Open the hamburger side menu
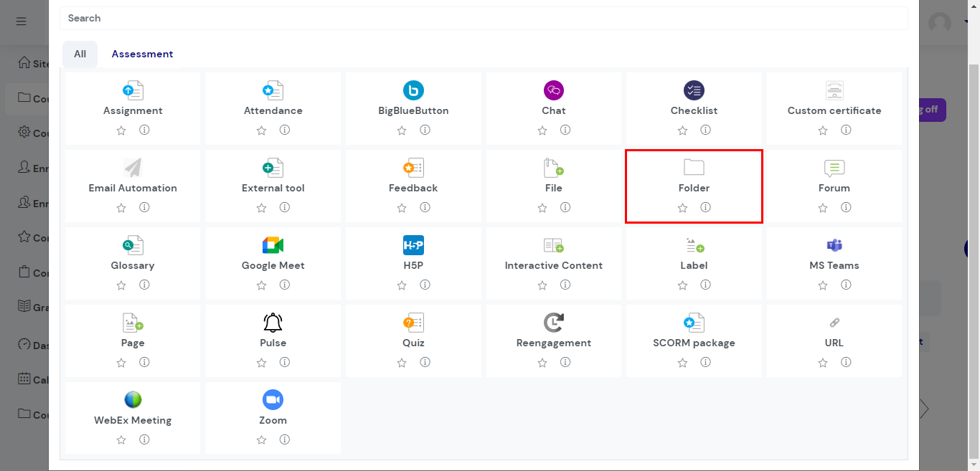Screen dimensions: 980x471 point(21,22)
